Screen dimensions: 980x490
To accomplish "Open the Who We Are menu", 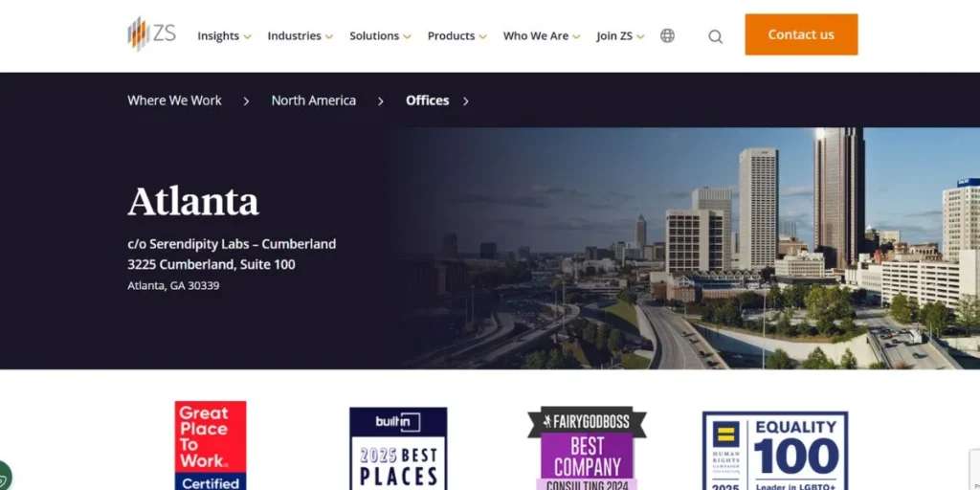I will 542,36.
